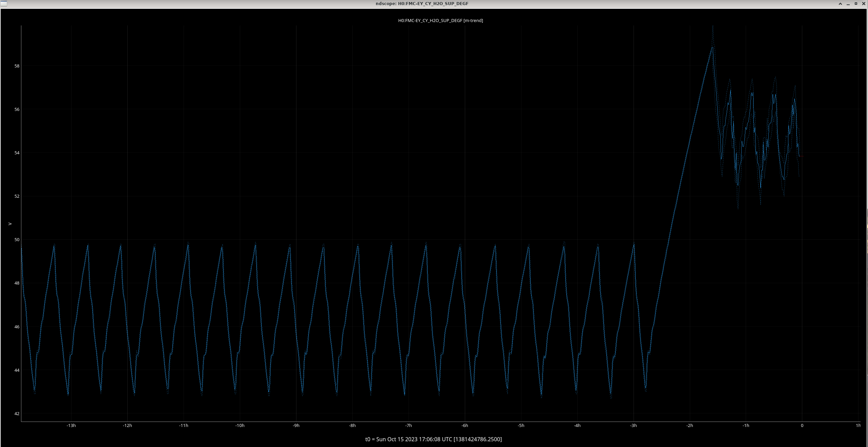Click the ndscope title bar text
Image resolution: width=868 pixels, height=447 pixels.
tap(422, 4)
